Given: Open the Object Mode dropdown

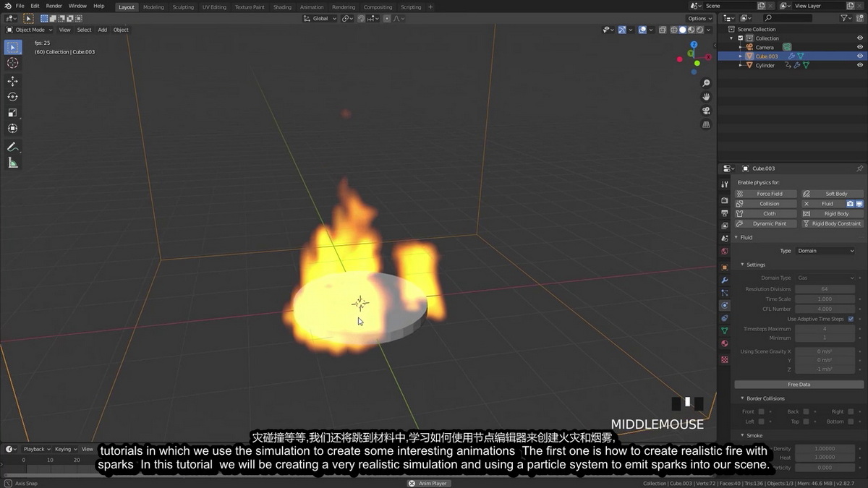Looking at the screenshot, I should point(28,30).
